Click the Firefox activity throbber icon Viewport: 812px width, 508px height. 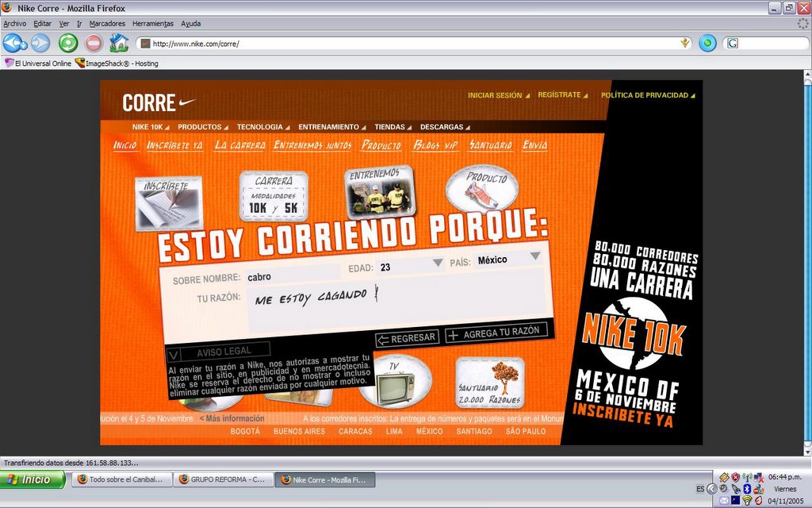(x=803, y=23)
